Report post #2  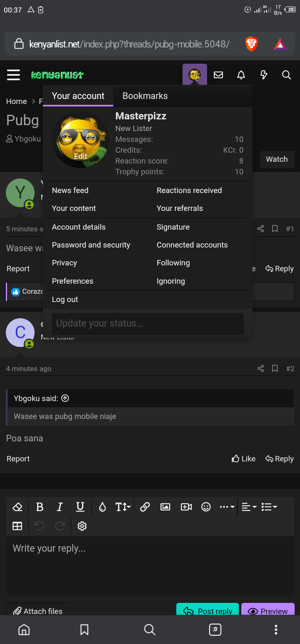[x=18, y=458]
